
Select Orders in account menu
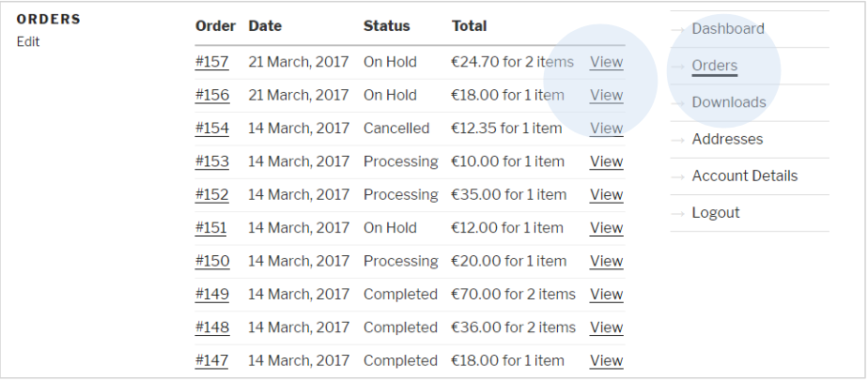(714, 66)
